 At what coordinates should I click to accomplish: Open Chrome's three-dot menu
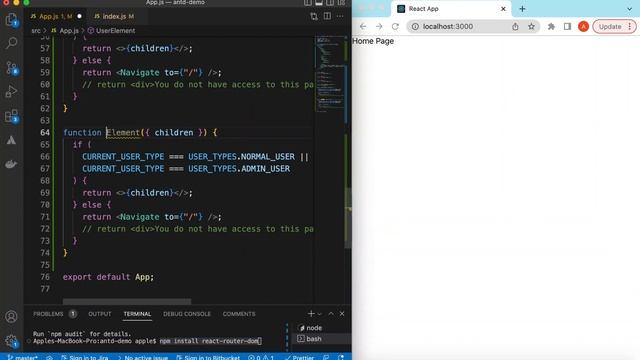point(630,27)
